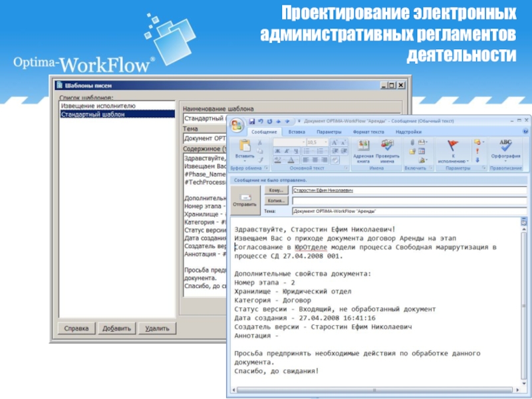The image size is (532, 399).
Task: Click the underlined word ЮрОтделе in the message
Action: click(x=311, y=247)
